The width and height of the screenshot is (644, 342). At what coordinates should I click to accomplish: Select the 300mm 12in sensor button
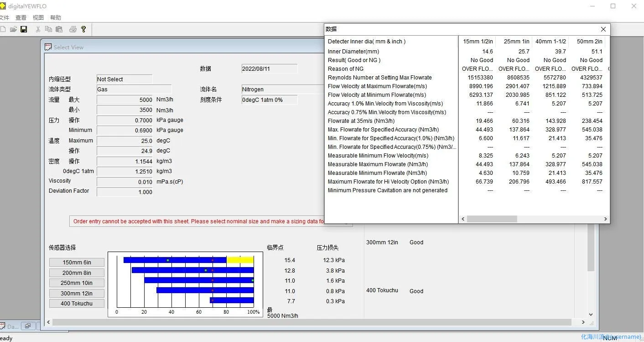point(77,293)
